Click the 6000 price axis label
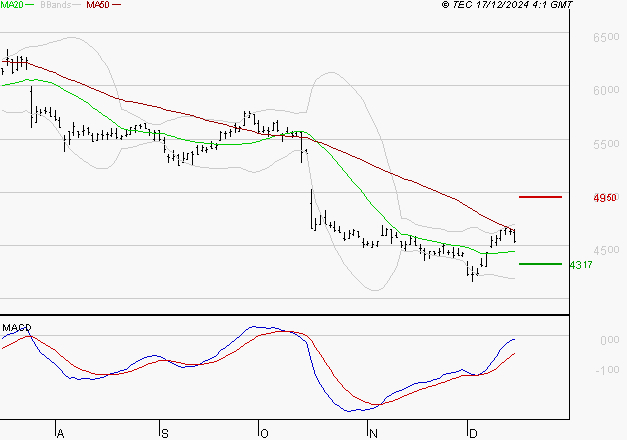The height and width of the screenshot is (440, 627). click(606, 90)
